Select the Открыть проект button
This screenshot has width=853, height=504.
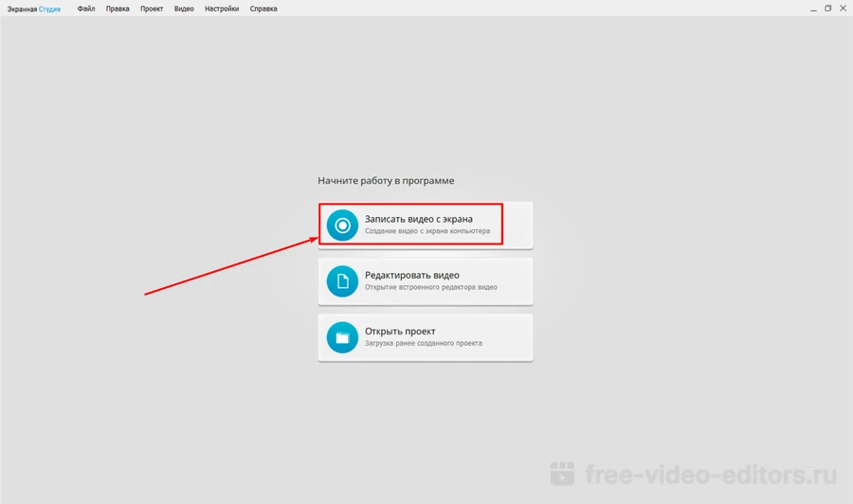tap(425, 337)
